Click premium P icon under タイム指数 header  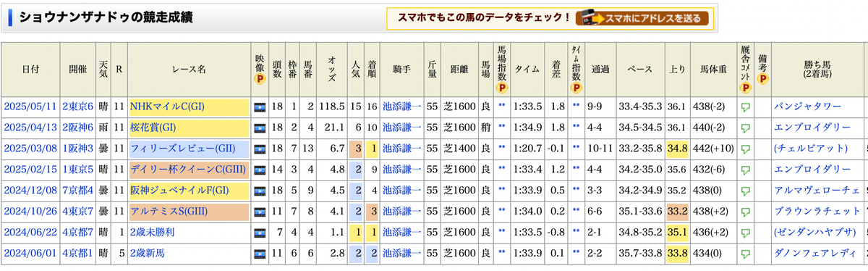(x=576, y=88)
